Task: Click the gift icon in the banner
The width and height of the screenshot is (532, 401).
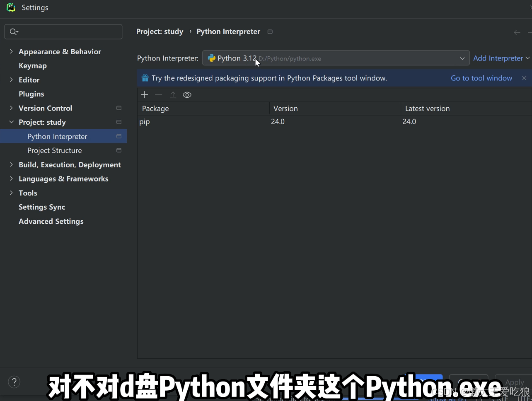Action: [x=145, y=78]
